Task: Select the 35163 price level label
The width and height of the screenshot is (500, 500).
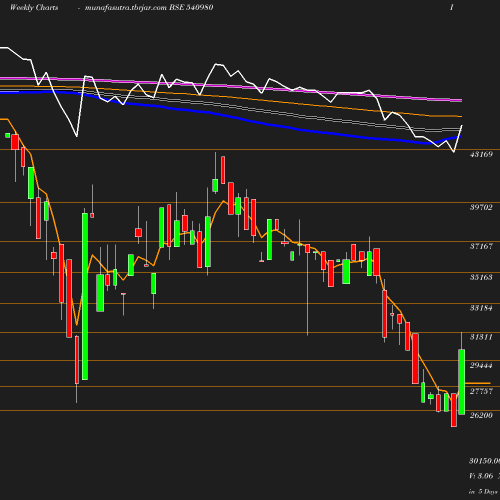Action: point(481,277)
